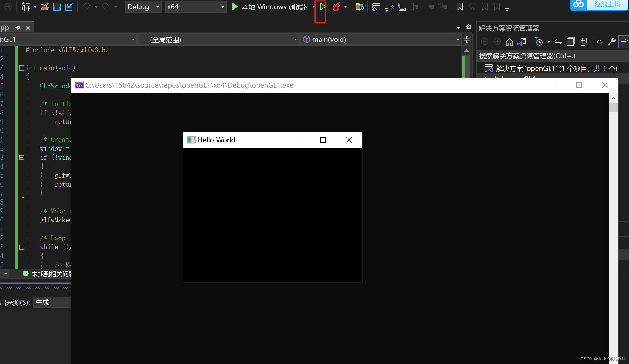Image resolution: width=629 pixels, height=364 pixels.
Task: View code icon in Solution Explorer
Action: click(x=599, y=42)
